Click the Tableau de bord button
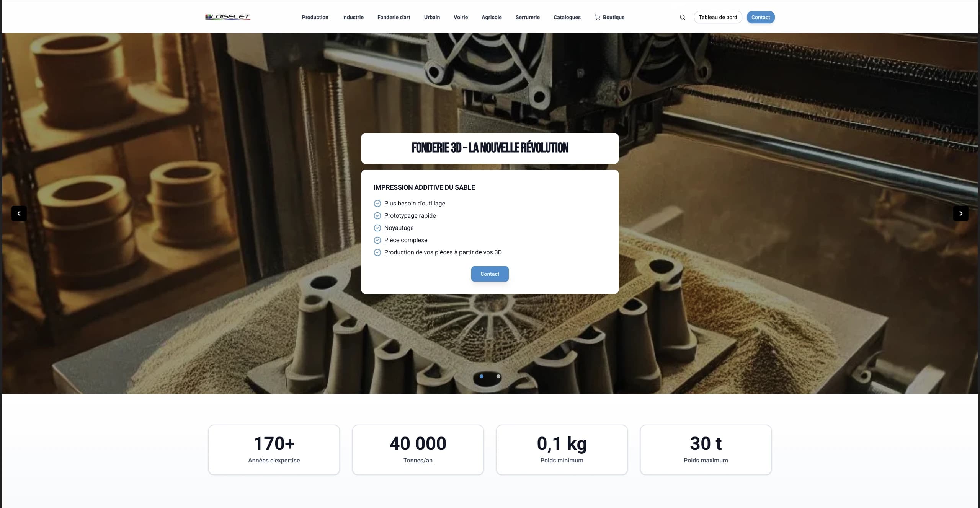The height and width of the screenshot is (508, 980). coord(718,17)
